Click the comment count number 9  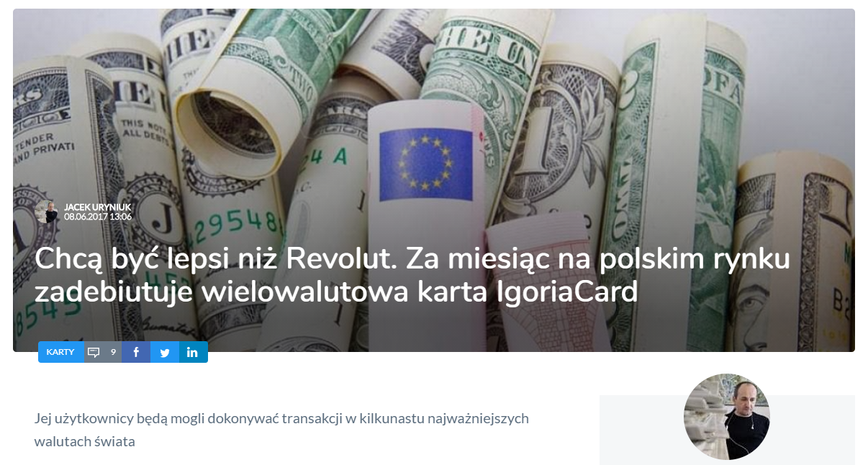tap(113, 352)
